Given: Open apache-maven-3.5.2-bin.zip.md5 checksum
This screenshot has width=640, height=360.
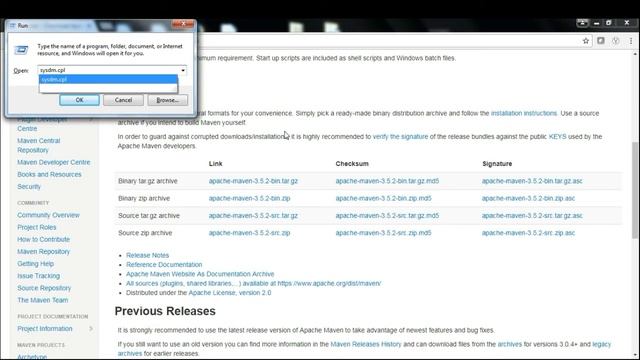Looking at the screenshot, I should click(x=383, y=198).
